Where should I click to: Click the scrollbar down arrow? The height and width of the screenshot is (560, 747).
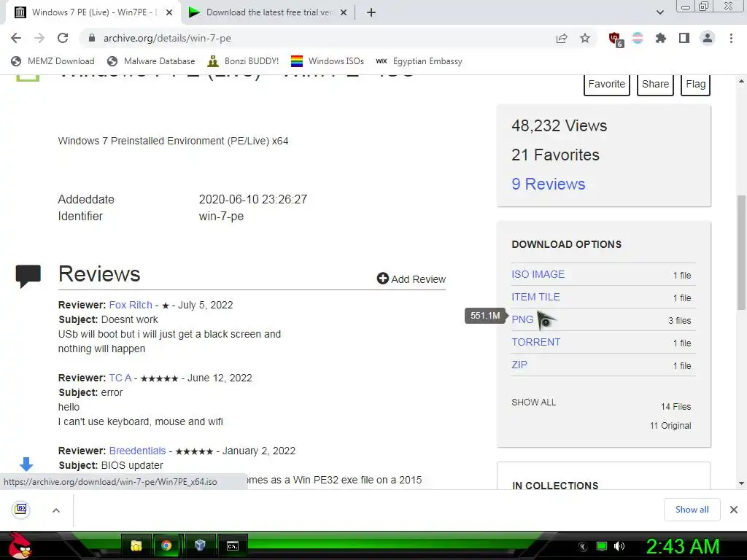tap(741, 483)
